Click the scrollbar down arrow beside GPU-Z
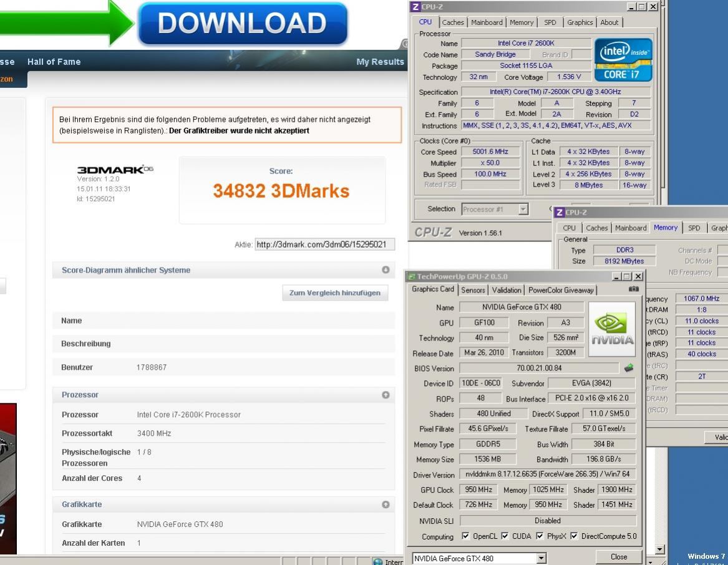Screen dimensions: 728x565 click(x=660, y=549)
